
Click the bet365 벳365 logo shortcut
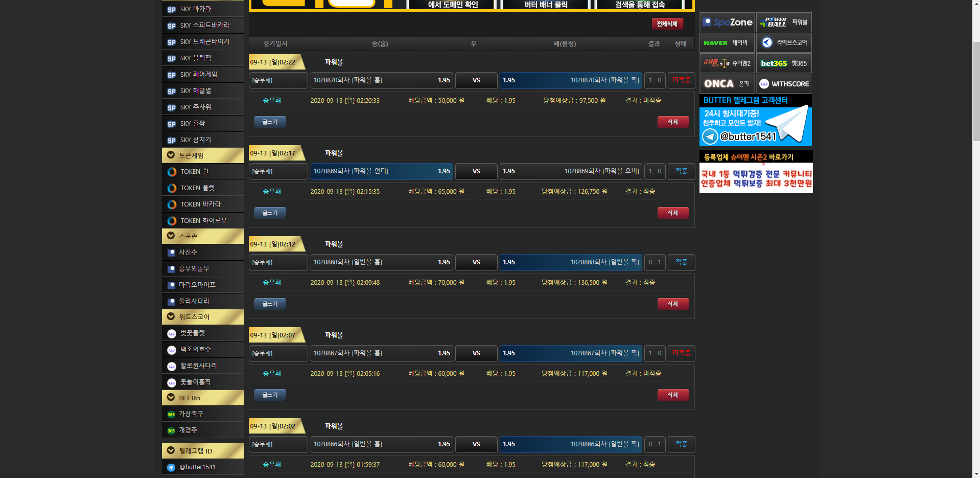click(783, 63)
